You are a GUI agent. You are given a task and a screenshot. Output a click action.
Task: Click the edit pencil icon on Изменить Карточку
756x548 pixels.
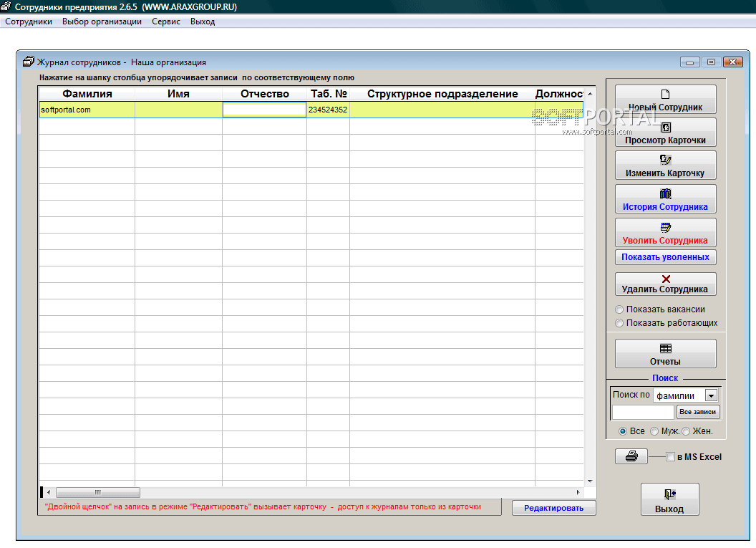(x=665, y=160)
